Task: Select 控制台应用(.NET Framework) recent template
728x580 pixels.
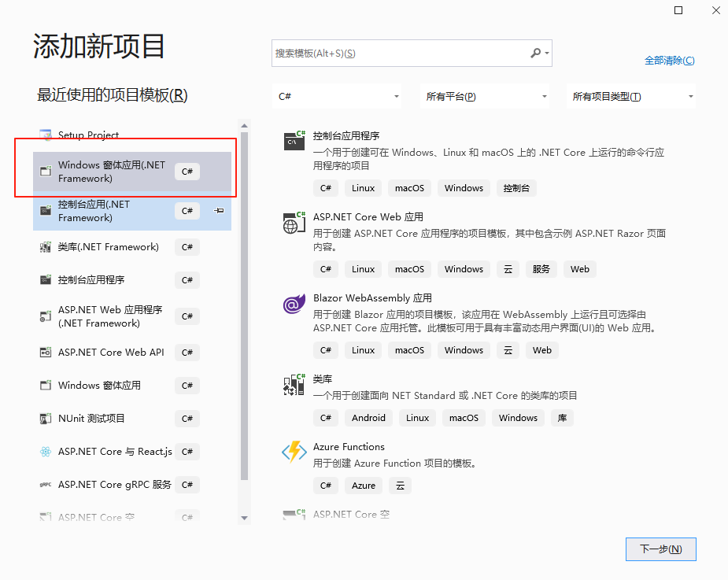Action: tap(132, 211)
